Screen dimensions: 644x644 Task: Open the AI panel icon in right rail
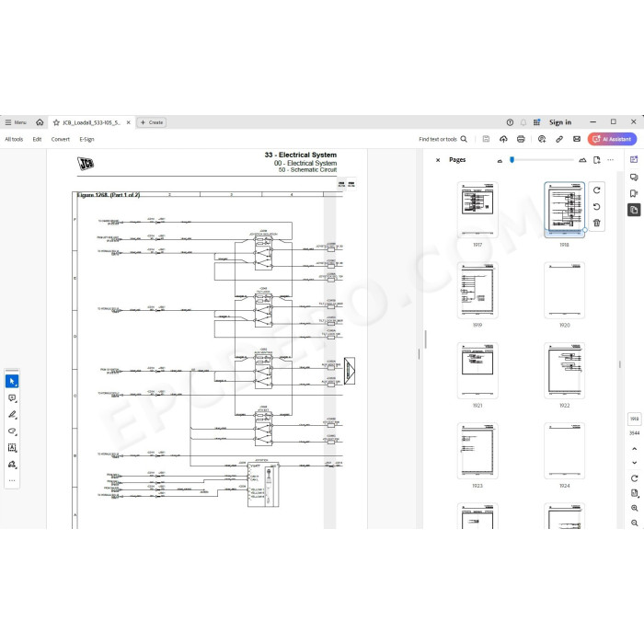[634, 159]
